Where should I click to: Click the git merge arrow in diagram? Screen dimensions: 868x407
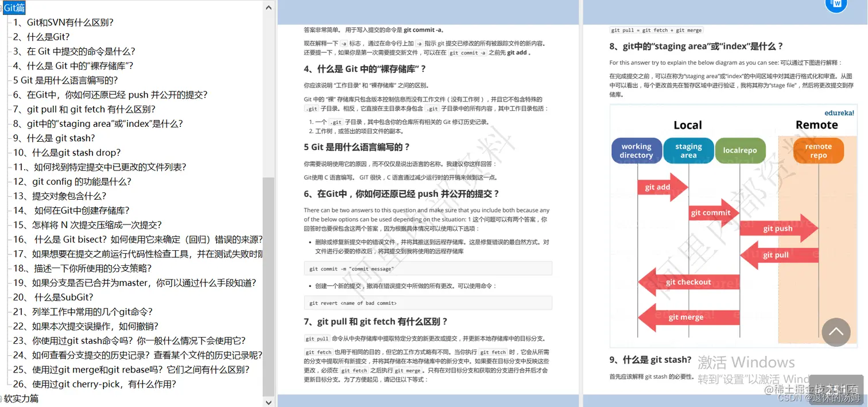(x=688, y=317)
